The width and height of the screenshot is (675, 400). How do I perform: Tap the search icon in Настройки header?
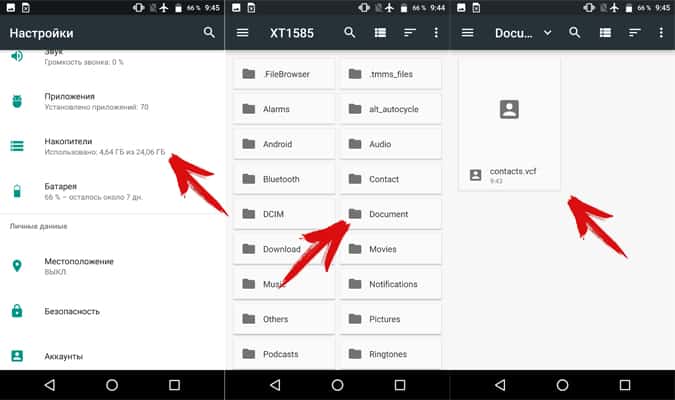209,33
